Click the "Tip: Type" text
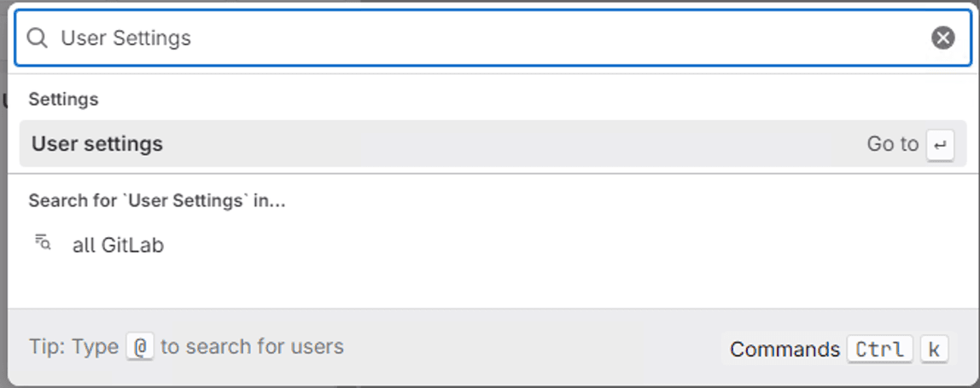 73,347
